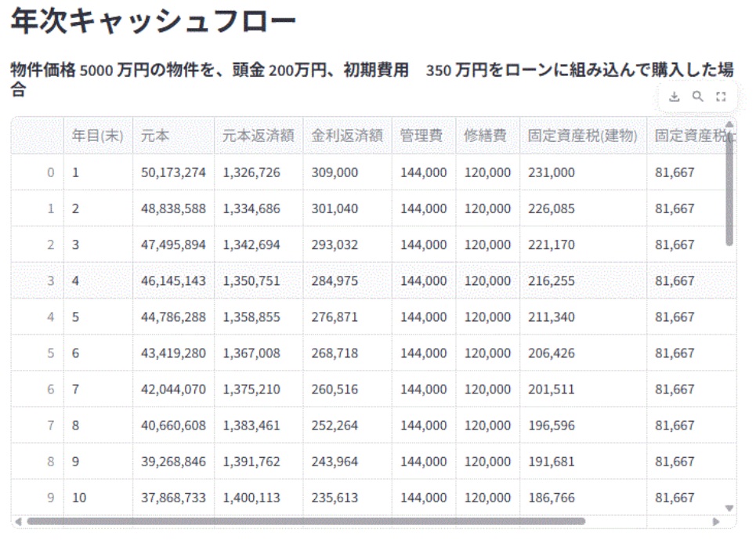Click the down arrow of vertical scrollbar
The height and width of the screenshot is (547, 756).
(730, 507)
